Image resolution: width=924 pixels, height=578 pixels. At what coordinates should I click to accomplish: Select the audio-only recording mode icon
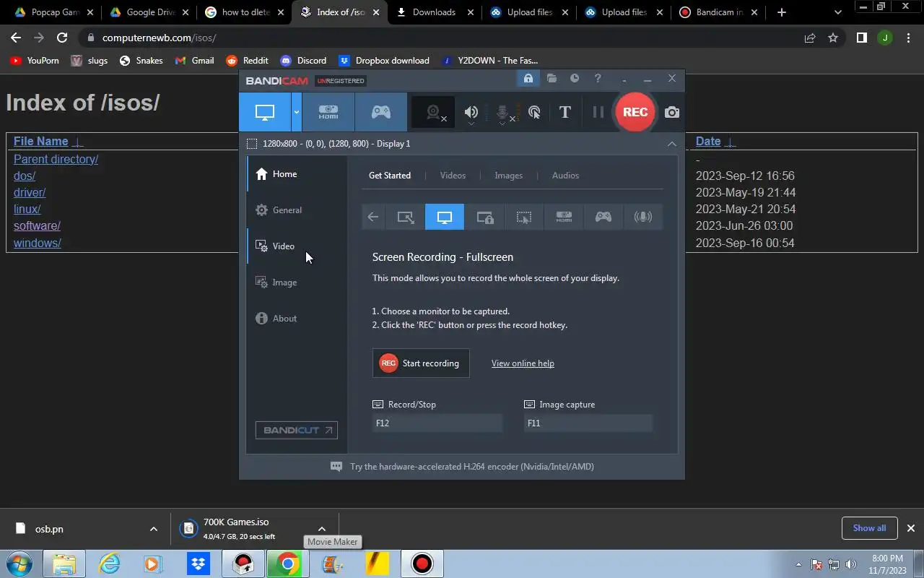click(x=642, y=217)
